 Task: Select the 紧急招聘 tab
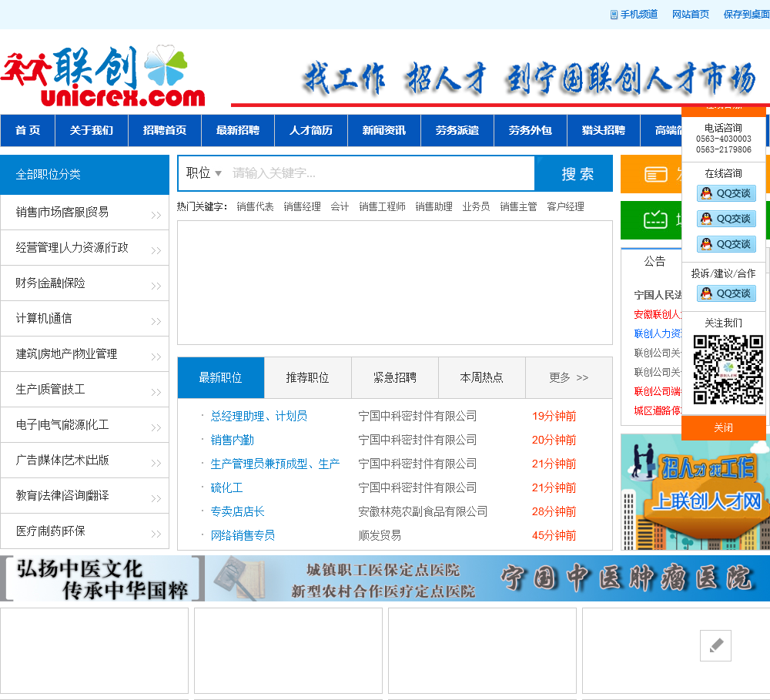[394, 377]
